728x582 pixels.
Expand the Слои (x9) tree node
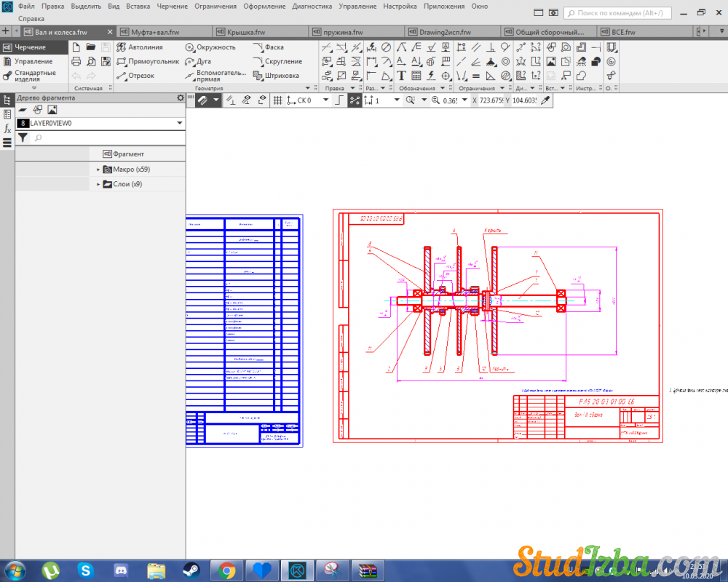click(98, 185)
